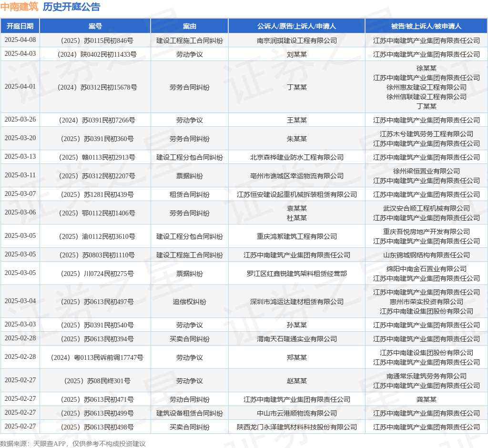488x448 pixels.
Task: Click plaintiff 渭南天石隆通实业有限公司
Action: 296,339
